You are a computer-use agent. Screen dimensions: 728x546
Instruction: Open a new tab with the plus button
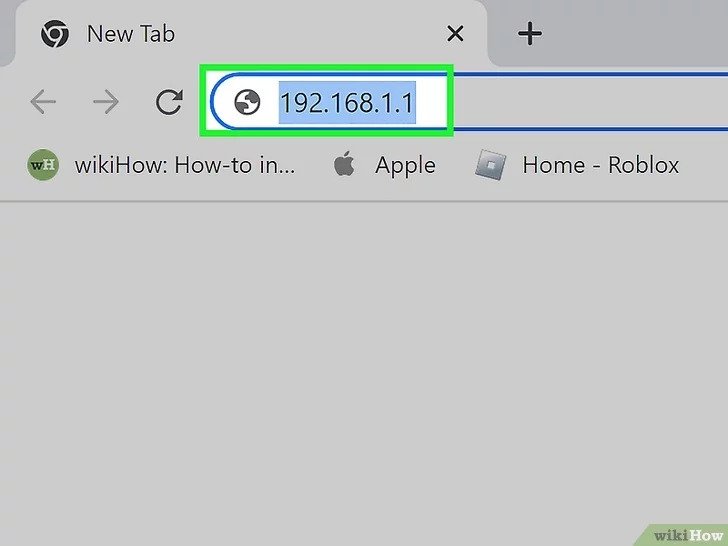[x=529, y=34]
